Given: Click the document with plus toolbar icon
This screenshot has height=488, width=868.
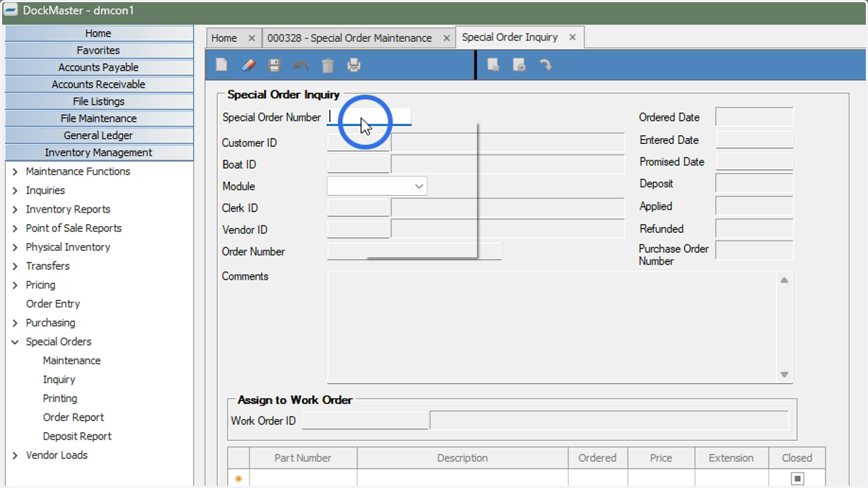Looking at the screenshot, I should pyautogui.click(x=519, y=66).
